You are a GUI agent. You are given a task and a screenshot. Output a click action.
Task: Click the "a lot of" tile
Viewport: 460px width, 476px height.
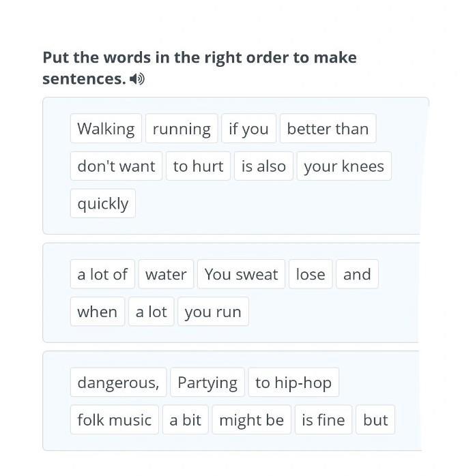click(x=102, y=275)
